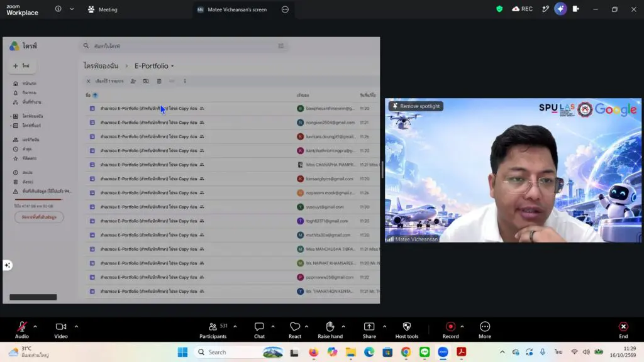Open the options ellipsis beside Matee Vicheansan's screen
Screen dimensions: 644x362
pos(285,9)
